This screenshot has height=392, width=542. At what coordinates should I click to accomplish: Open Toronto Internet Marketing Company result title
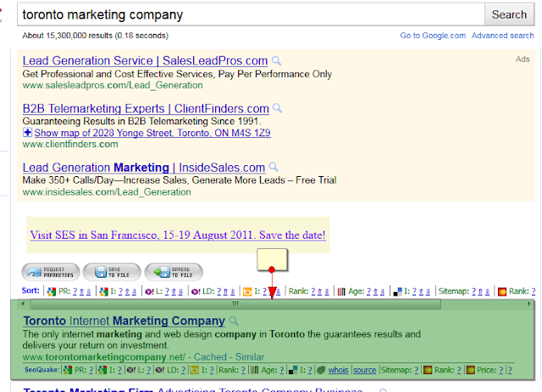(124, 321)
